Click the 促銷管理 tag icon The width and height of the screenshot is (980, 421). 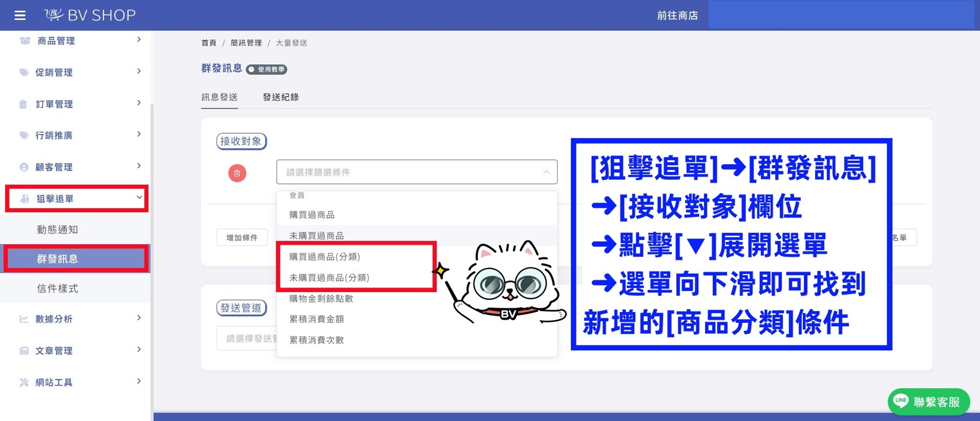[x=24, y=72]
